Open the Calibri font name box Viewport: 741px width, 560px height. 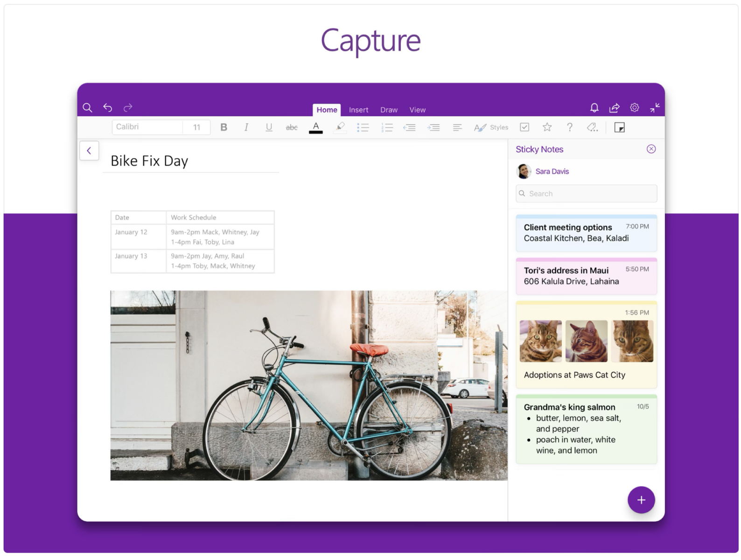(147, 127)
